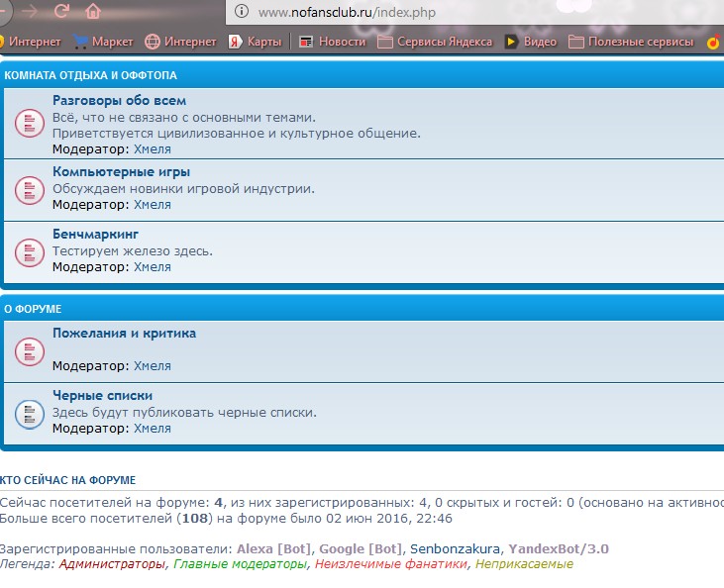Open the Разговоры обо всем forum
The width and height of the screenshot is (724, 588).
click(119, 101)
